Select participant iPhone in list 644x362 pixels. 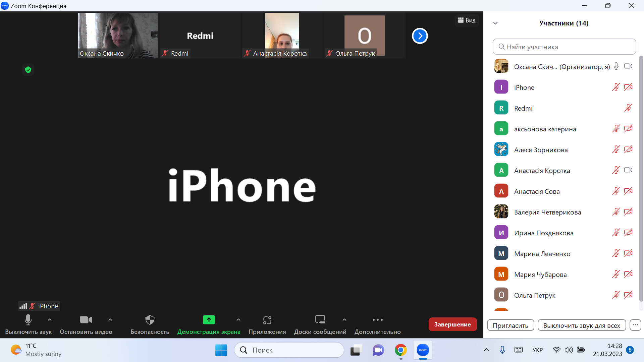click(x=564, y=87)
